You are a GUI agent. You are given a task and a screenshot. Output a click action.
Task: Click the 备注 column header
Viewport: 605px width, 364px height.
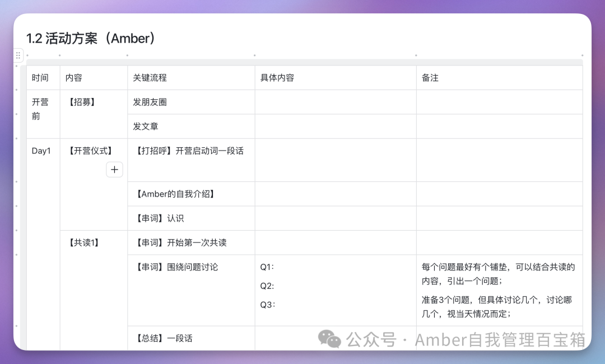pos(499,78)
